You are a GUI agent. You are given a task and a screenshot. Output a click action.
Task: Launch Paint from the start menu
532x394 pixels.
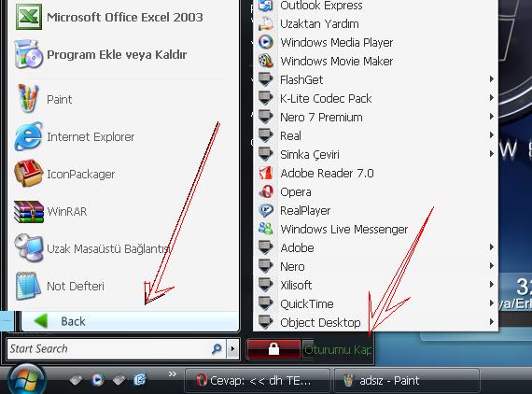122,99
